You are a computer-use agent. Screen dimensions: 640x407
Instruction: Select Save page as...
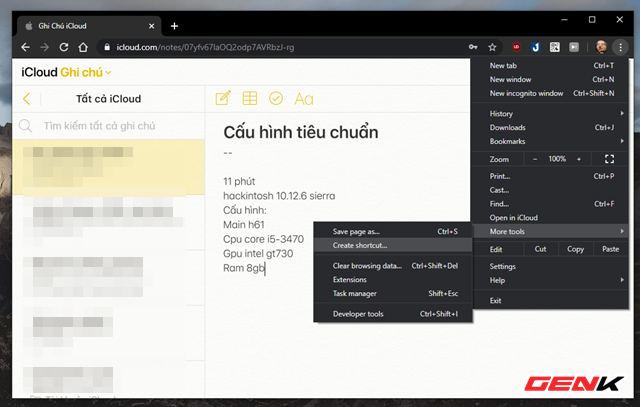pos(393,231)
